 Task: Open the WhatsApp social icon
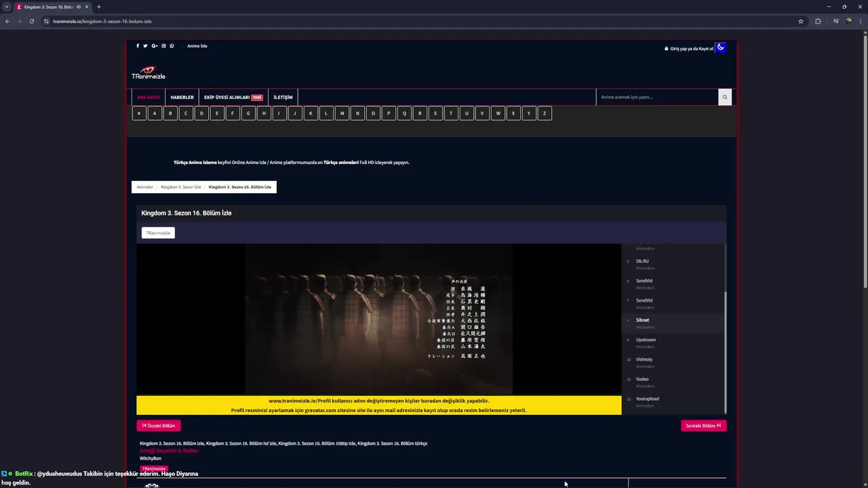tap(172, 46)
